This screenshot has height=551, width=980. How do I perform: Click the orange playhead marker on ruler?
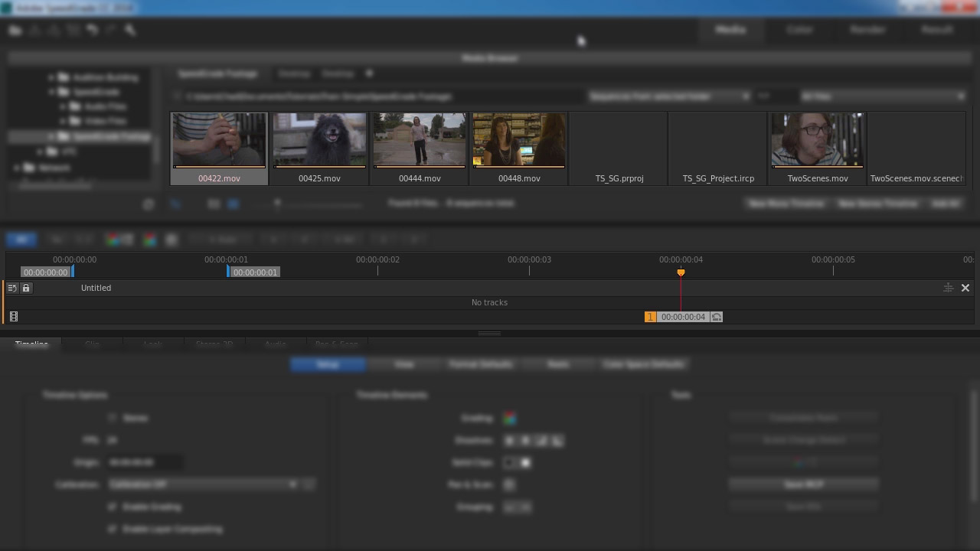pos(681,272)
